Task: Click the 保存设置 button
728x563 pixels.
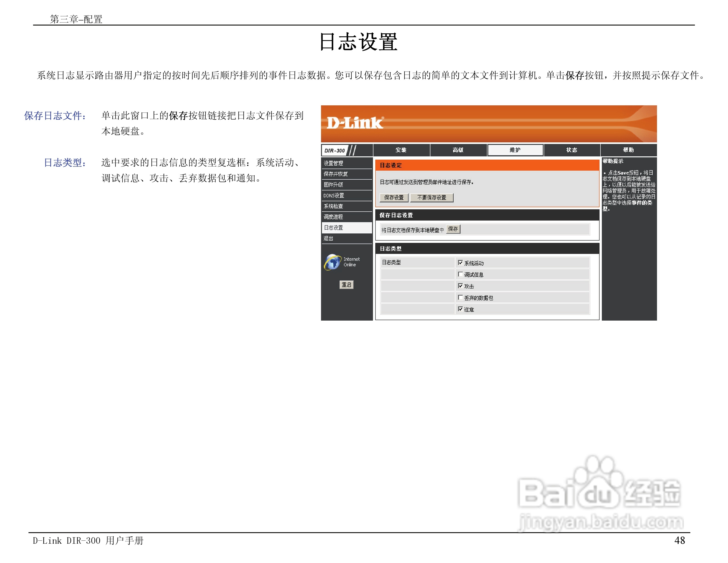Action: pos(394,198)
